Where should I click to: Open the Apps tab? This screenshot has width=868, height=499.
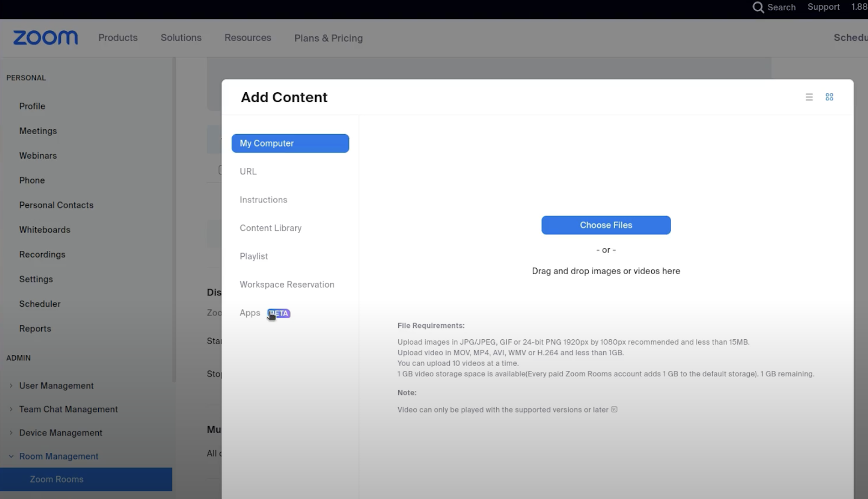pyautogui.click(x=250, y=313)
